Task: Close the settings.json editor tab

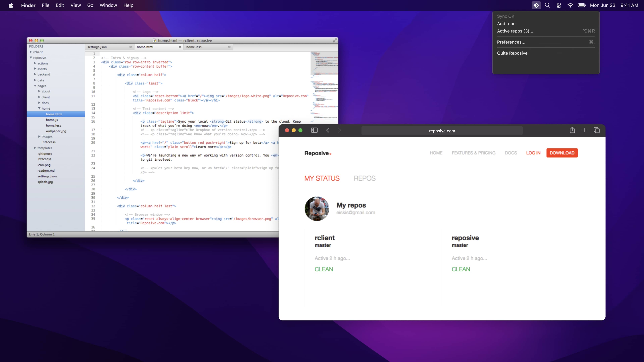Action: (x=130, y=47)
